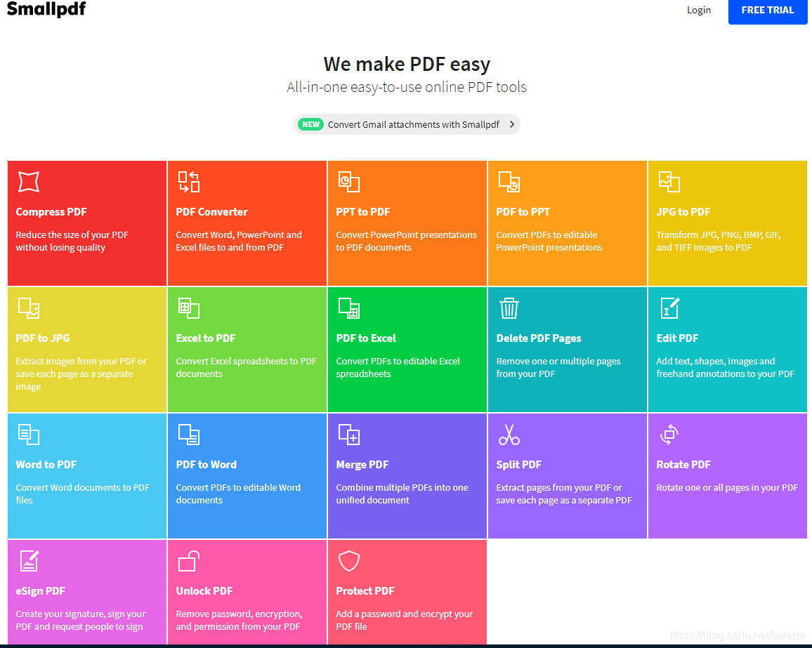Open the PDF to PPT heading
This screenshot has height=648, width=812.
[x=523, y=212]
